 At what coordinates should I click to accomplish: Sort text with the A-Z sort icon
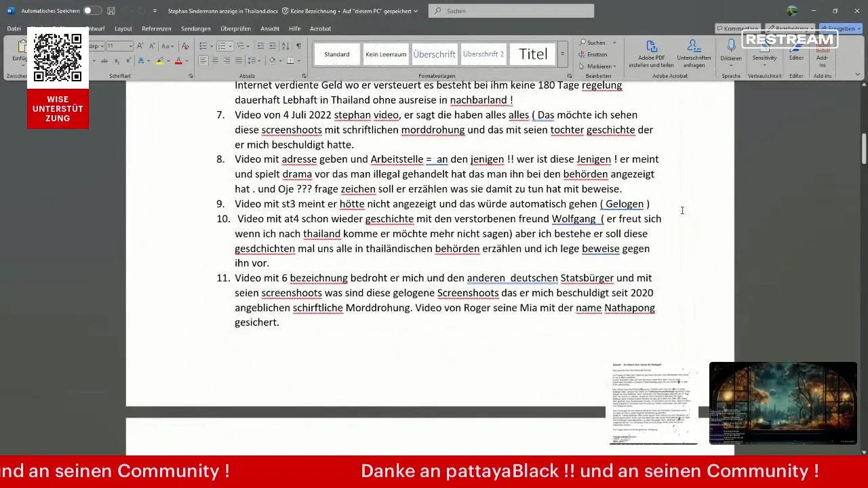(285, 45)
